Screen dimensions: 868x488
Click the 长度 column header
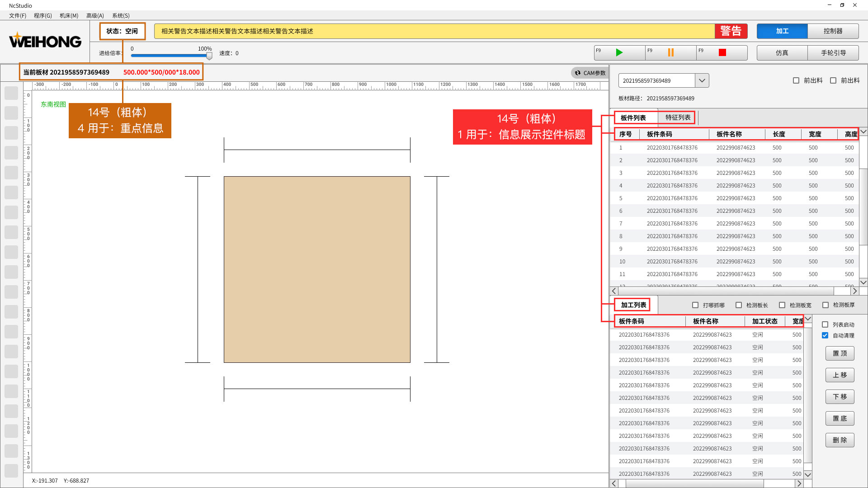click(779, 134)
